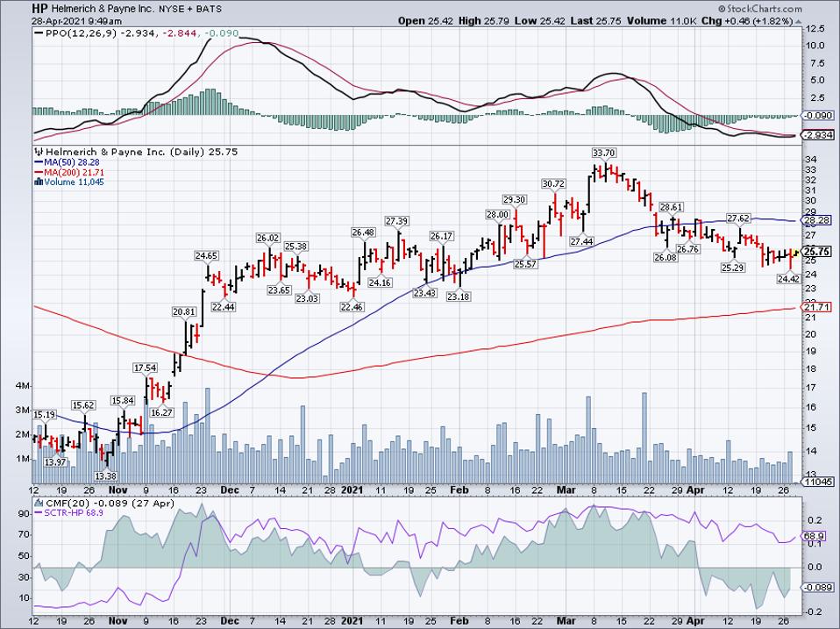Click the 28.28 MA(50) tag on price axis
Image resolution: width=840 pixels, height=629 pixels.
click(817, 220)
